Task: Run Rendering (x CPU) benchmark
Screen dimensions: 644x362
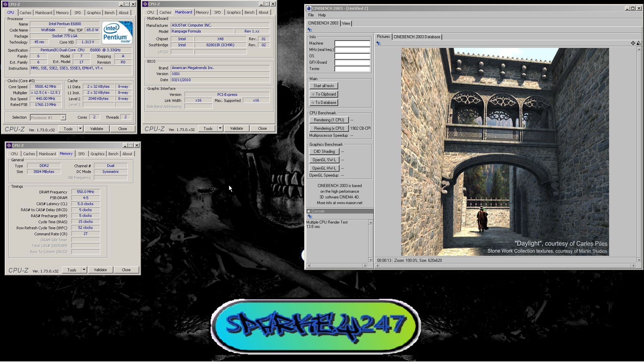Action: coord(329,128)
